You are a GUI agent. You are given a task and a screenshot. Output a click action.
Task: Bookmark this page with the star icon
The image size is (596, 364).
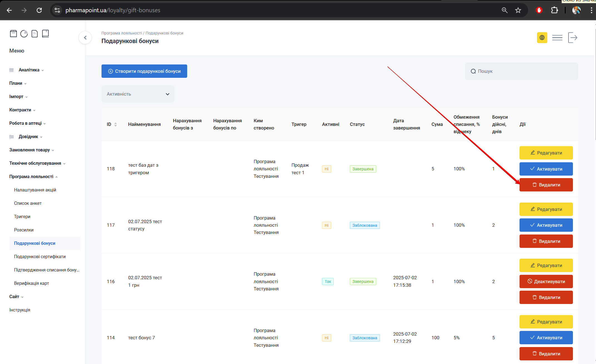click(x=518, y=10)
